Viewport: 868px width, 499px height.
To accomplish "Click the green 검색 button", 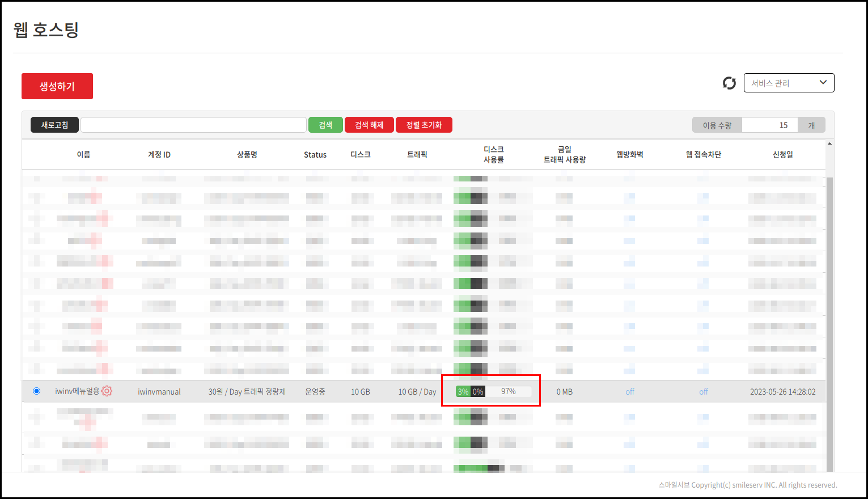I will (325, 125).
